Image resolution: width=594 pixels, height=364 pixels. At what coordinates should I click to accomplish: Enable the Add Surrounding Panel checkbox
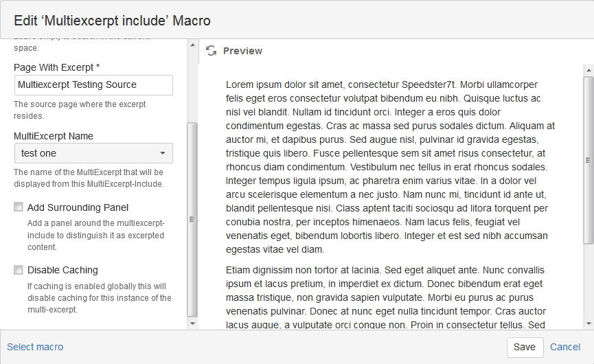(19, 207)
